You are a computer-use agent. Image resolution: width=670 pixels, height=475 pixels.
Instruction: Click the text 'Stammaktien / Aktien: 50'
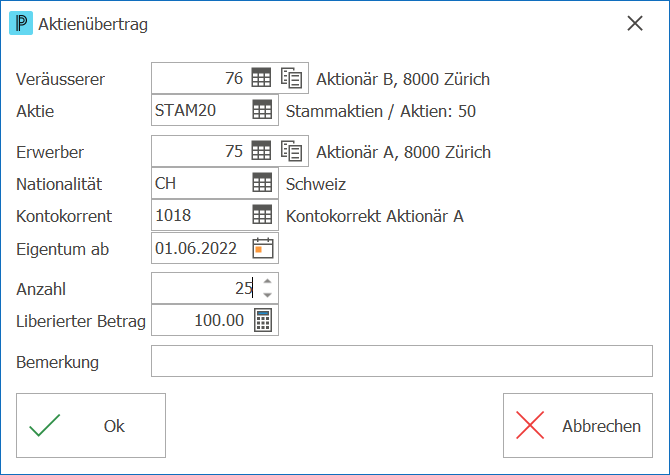tap(381, 111)
